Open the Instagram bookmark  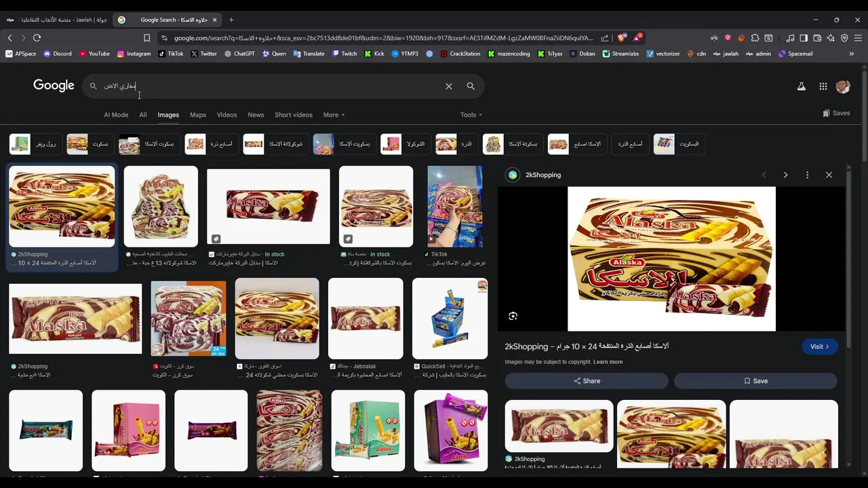tap(134, 54)
